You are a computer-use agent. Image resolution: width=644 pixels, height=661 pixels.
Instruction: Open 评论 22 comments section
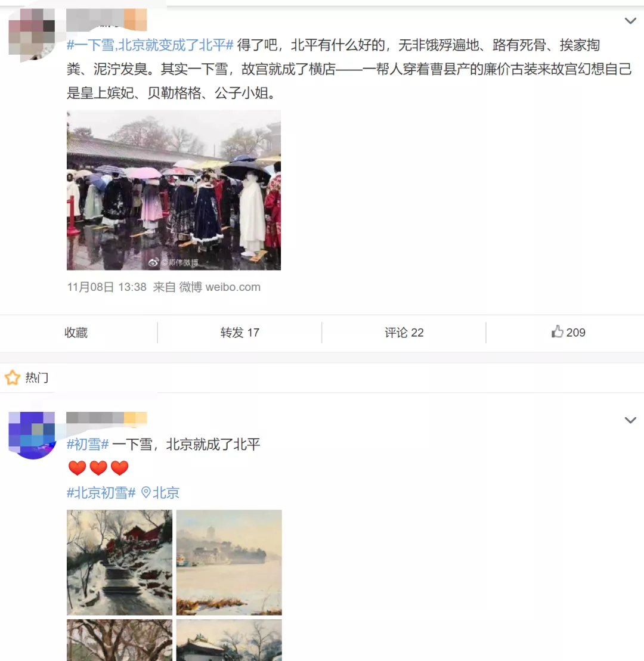[x=404, y=333]
